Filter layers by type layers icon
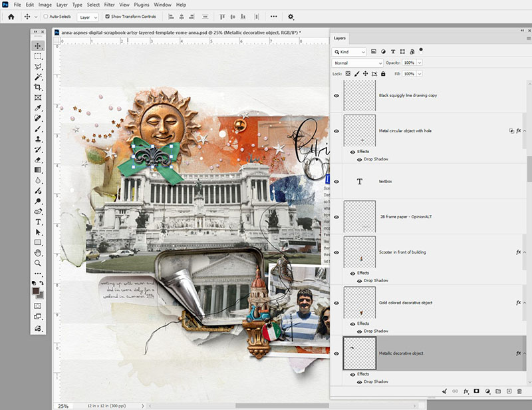Viewport: 532px width, 410px height. click(392, 52)
